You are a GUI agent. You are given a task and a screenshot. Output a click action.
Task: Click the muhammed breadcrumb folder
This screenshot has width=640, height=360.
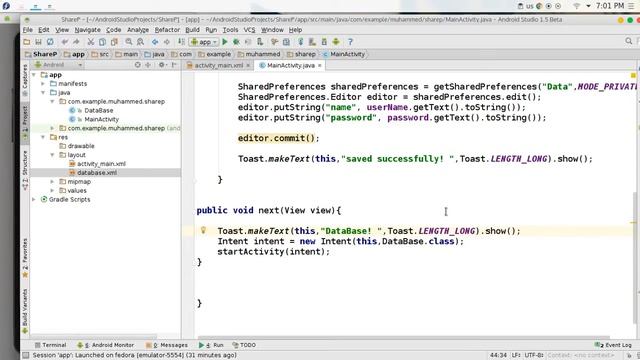pyautogui.click(x=259, y=54)
